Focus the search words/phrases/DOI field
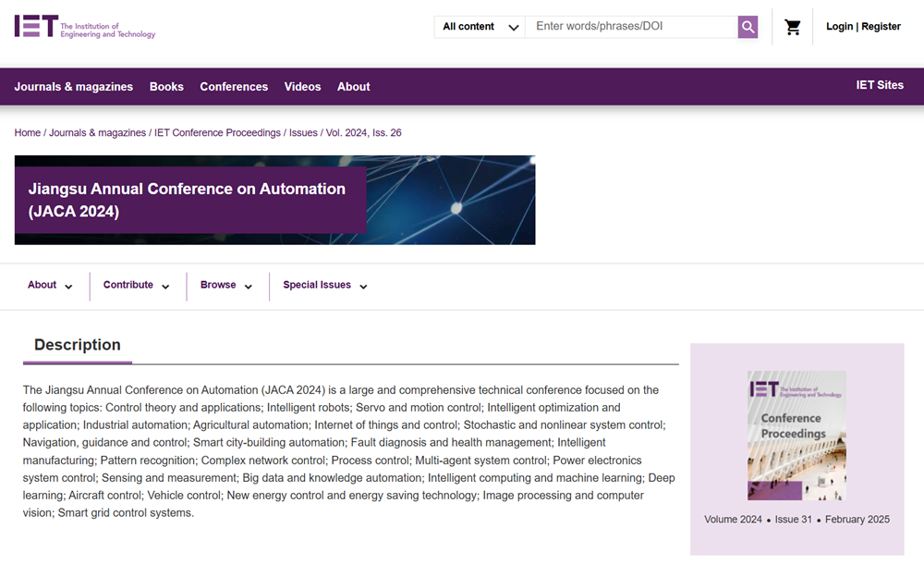The width and height of the screenshot is (924, 565). coord(631,27)
